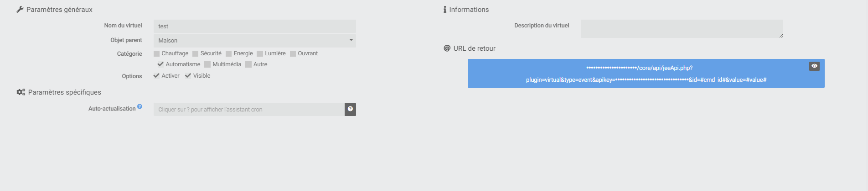Enable the Lumière category checkbox

click(260, 54)
